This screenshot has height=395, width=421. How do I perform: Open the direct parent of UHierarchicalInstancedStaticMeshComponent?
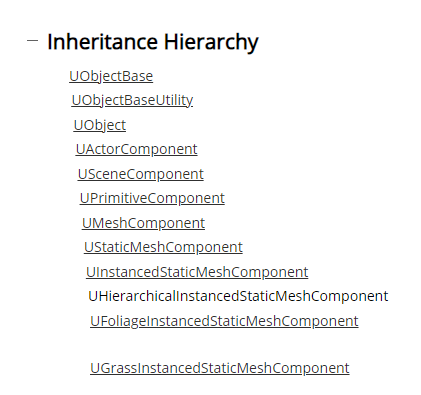tap(197, 272)
